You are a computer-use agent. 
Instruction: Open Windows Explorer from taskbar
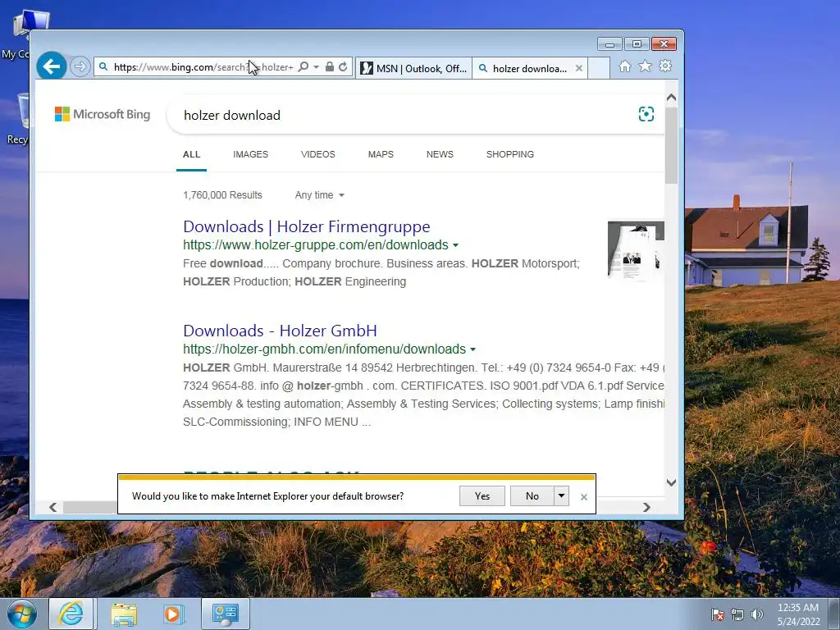coord(124,614)
